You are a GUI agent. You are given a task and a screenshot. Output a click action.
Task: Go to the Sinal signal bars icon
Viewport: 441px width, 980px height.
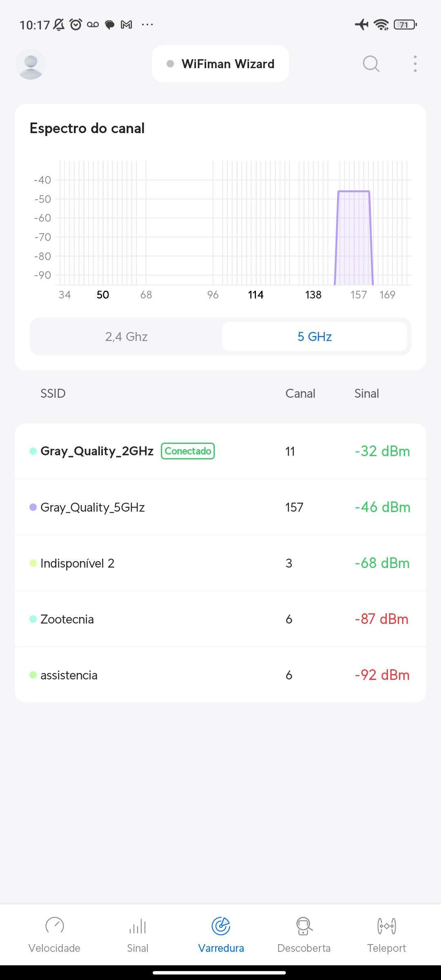pos(138,926)
